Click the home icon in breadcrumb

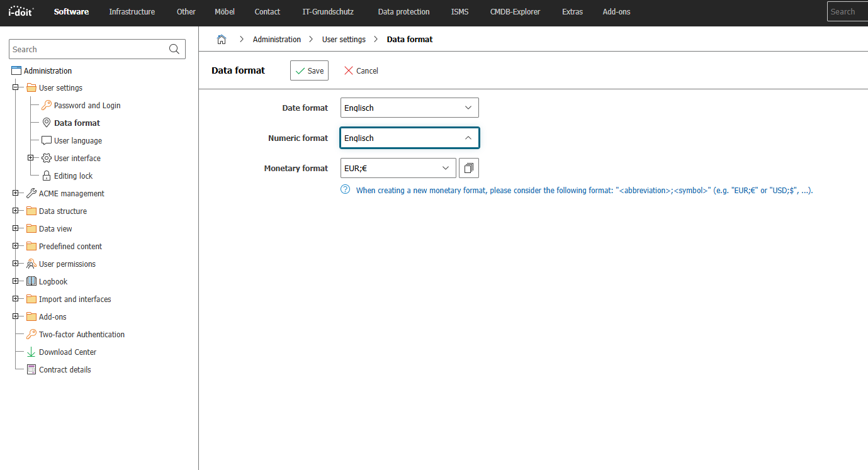click(222, 39)
